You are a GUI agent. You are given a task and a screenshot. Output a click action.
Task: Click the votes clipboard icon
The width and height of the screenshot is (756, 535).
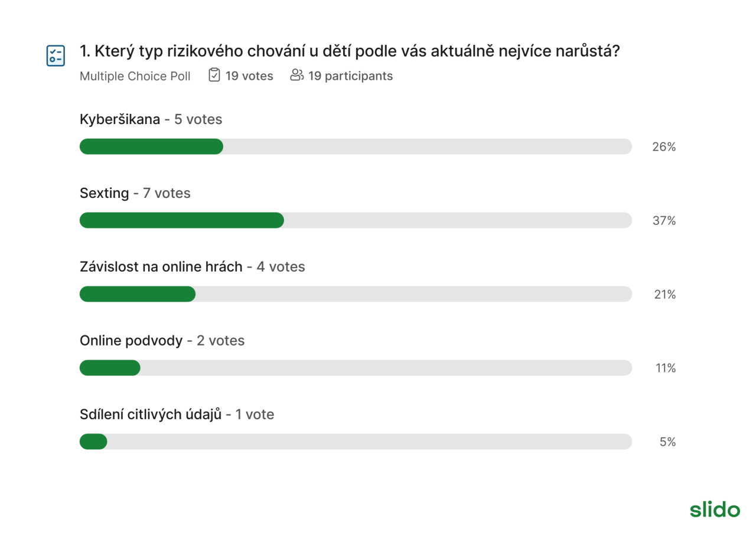click(x=214, y=75)
